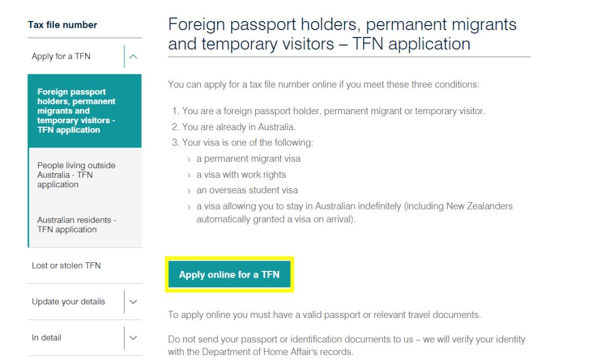Expand the Update your details chevron

(x=133, y=302)
